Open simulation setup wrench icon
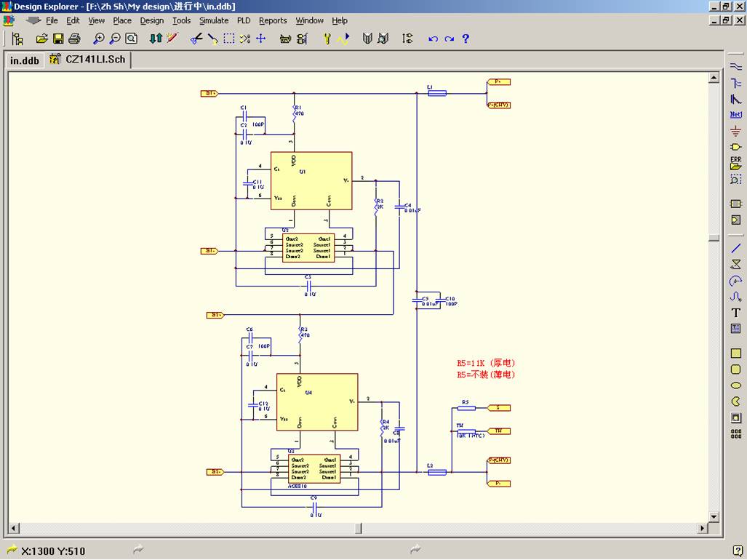 click(327, 39)
